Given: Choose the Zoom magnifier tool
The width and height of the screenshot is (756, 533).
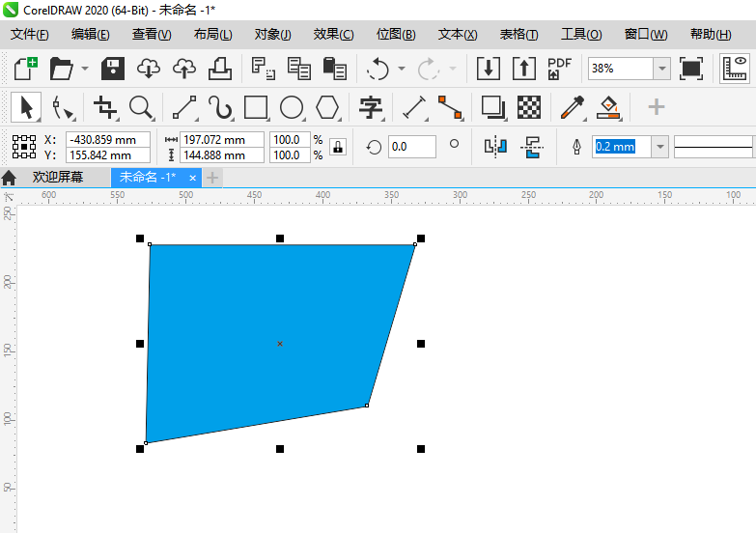Looking at the screenshot, I should pyautogui.click(x=141, y=106).
